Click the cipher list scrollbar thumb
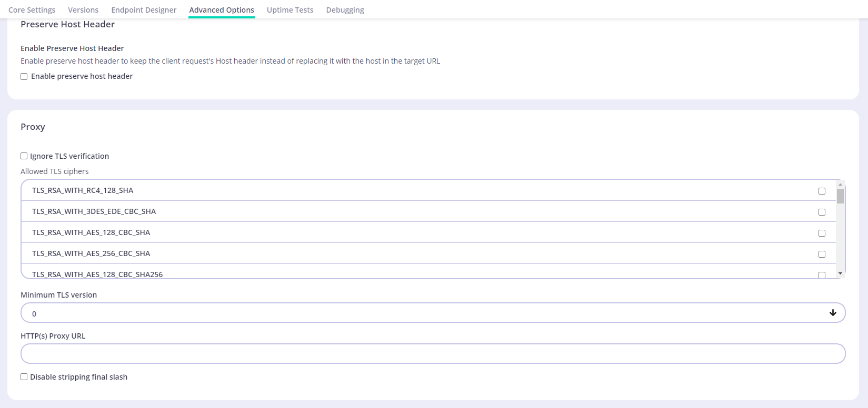Screen dimensions: 868x408 [840, 196]
